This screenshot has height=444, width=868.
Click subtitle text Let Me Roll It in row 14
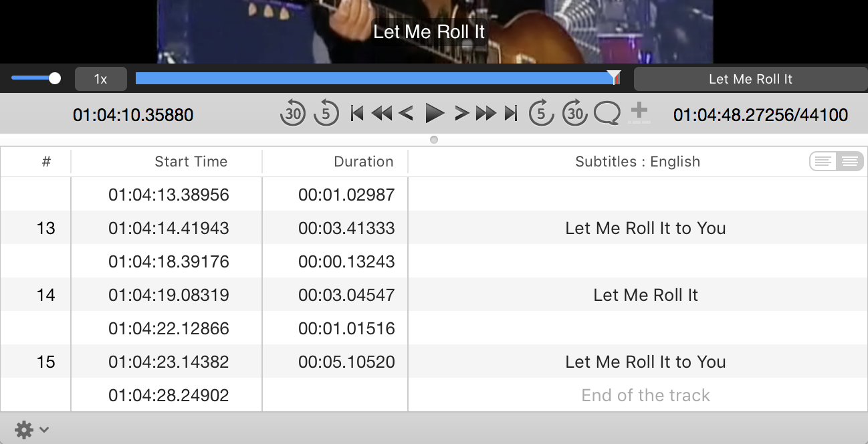click(x=645, y=295)
